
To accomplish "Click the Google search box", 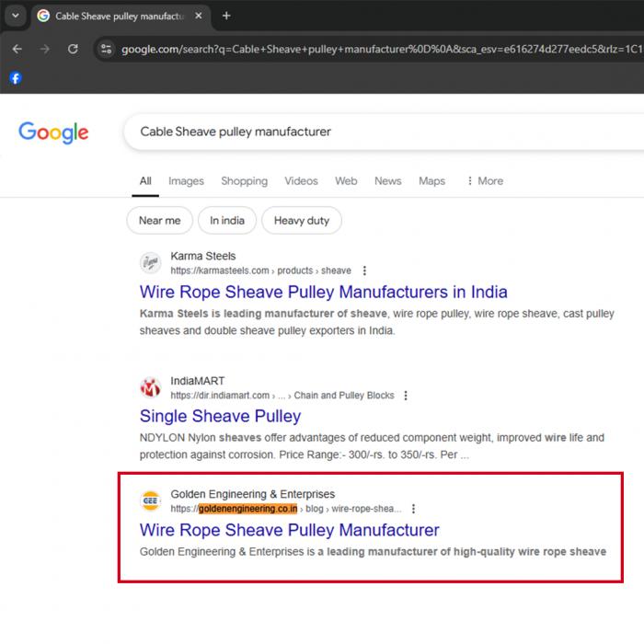I will click(x=384, y=132).
